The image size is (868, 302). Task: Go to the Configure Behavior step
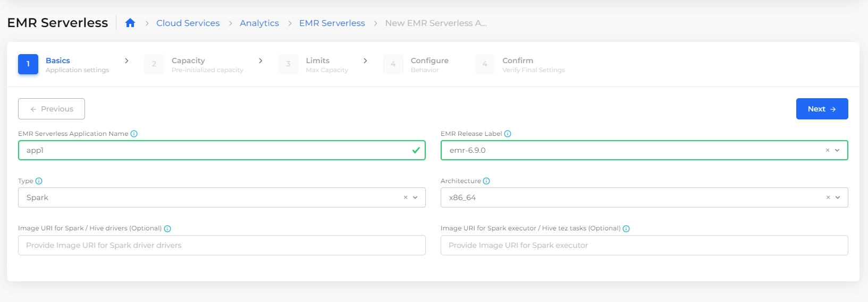pos(416,64)
